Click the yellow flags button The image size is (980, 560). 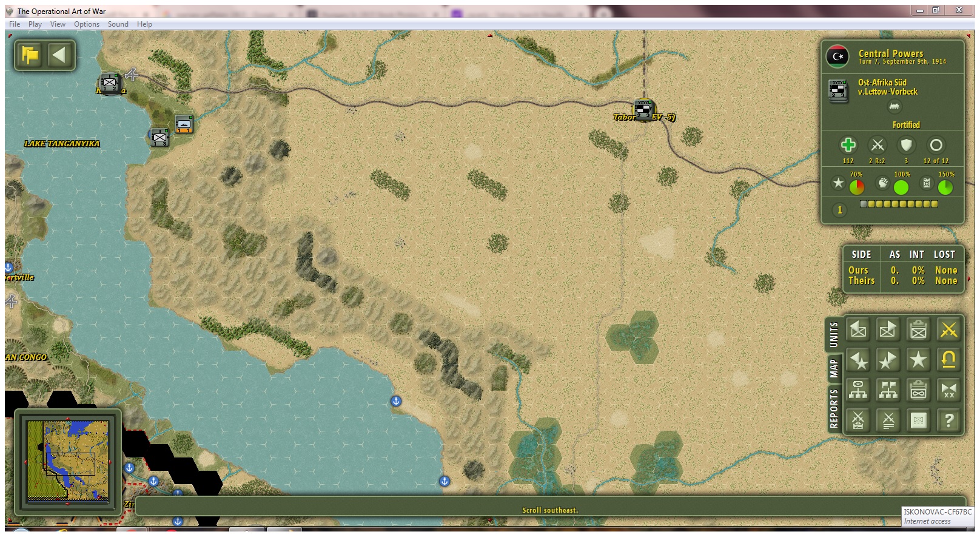[x=30, y=55]
